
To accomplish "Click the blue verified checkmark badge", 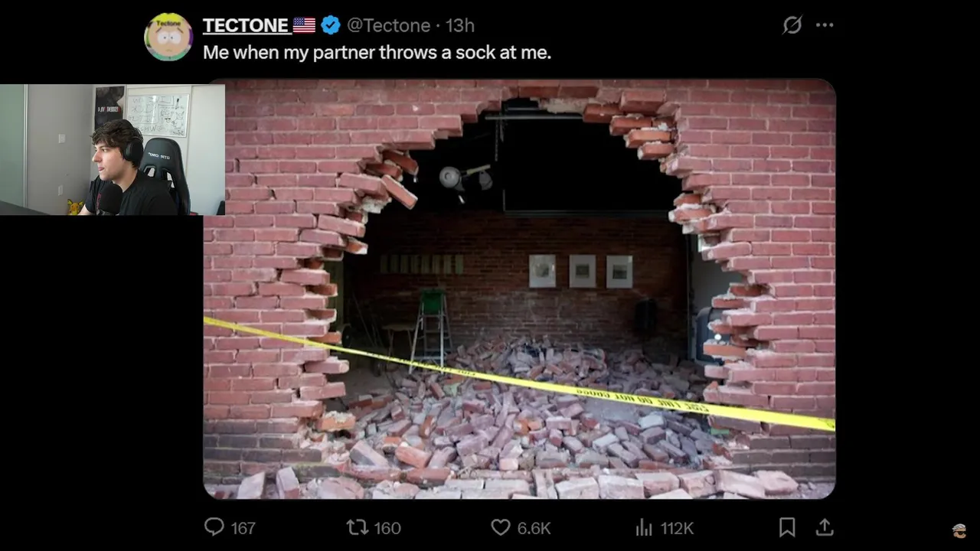I will point(331,25).
